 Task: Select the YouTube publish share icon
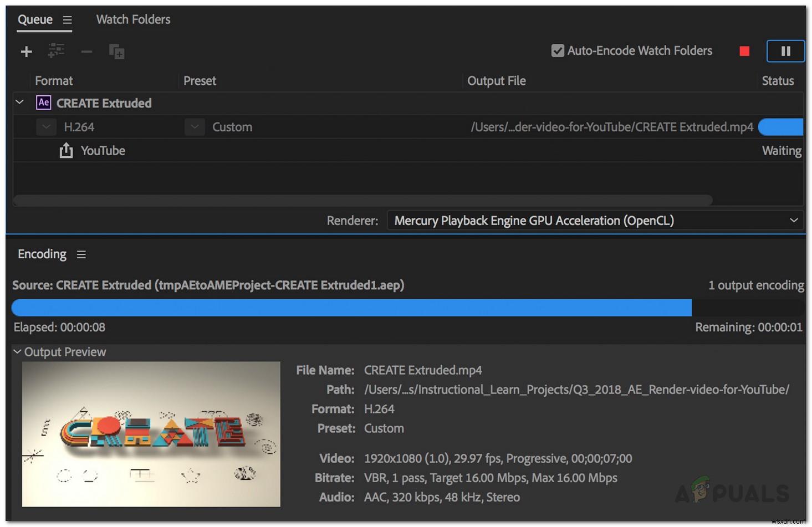click(x=66, y=150)
